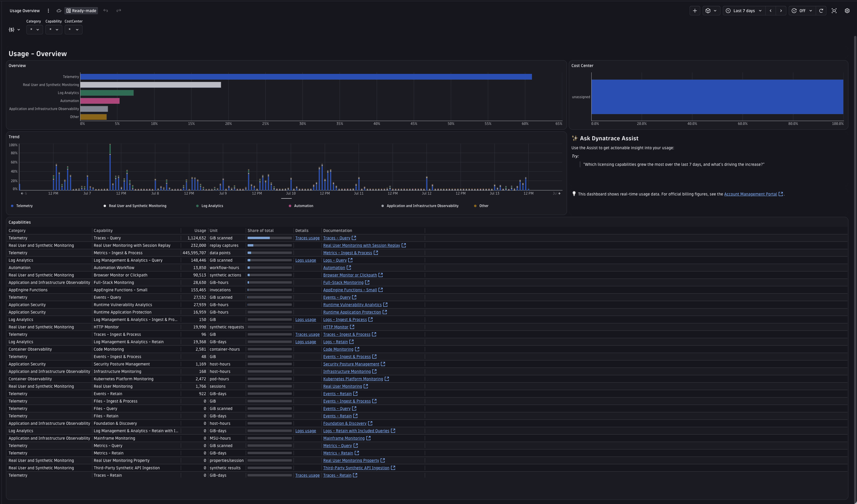Screen dimensions: 857x504
Task: Click the sparkle icon beside Ask Dynatrace Assist
Action: 575,138
